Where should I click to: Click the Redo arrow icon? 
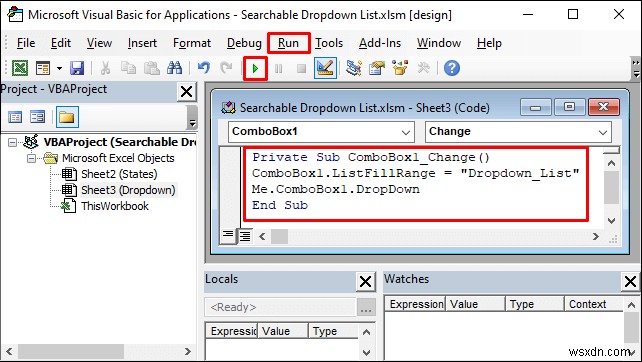click(226, 68)
